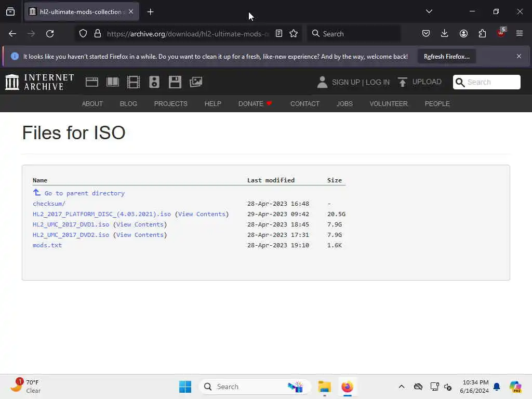Download HL2_UMC_2017_DVD1.iso
532x399 pixels.
tap(71, 224)
